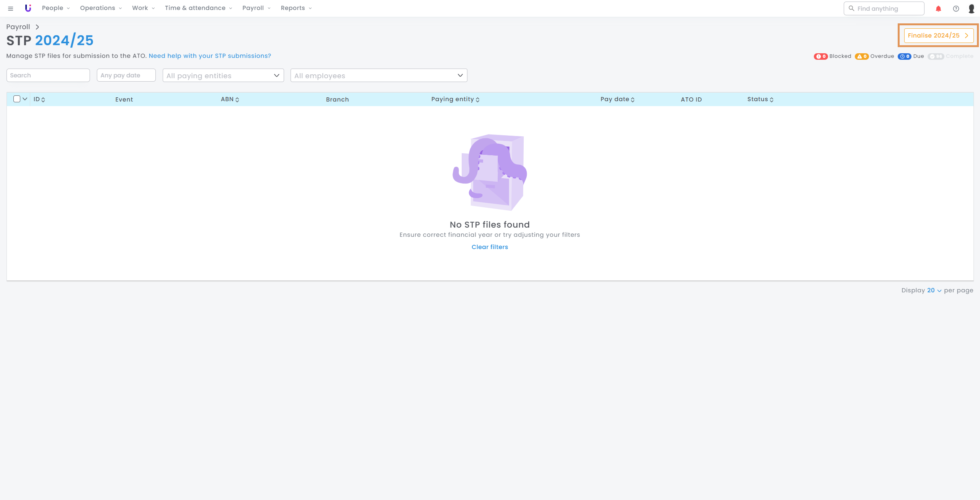This screenshot has width=980, height=500.
Task: Open the notifications bell icon
Action: (x=938, y=8)
